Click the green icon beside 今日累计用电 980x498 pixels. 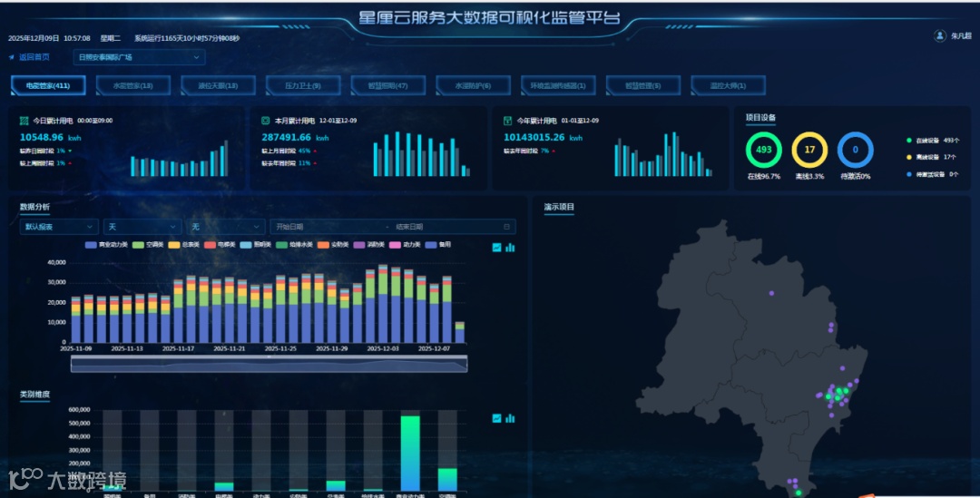pos(24,121)
